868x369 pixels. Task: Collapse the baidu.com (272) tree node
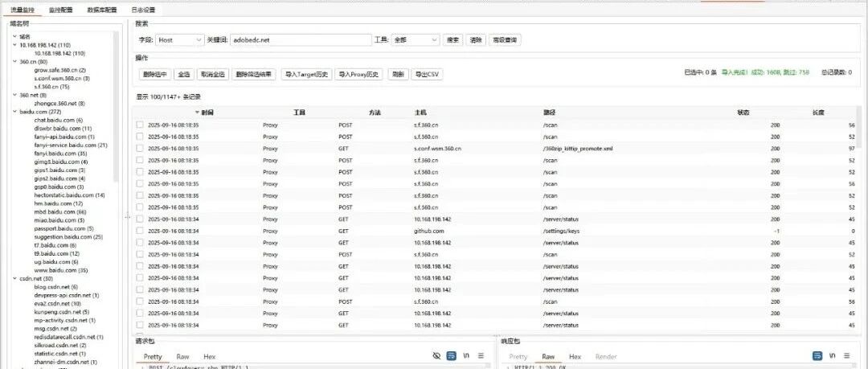tap(15, 112)
